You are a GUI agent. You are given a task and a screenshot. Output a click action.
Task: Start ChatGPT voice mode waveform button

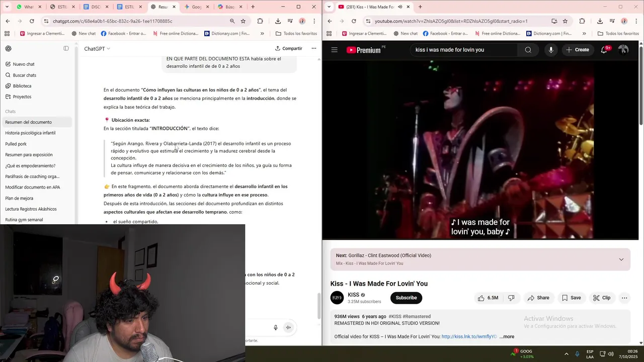click(288, 327)
